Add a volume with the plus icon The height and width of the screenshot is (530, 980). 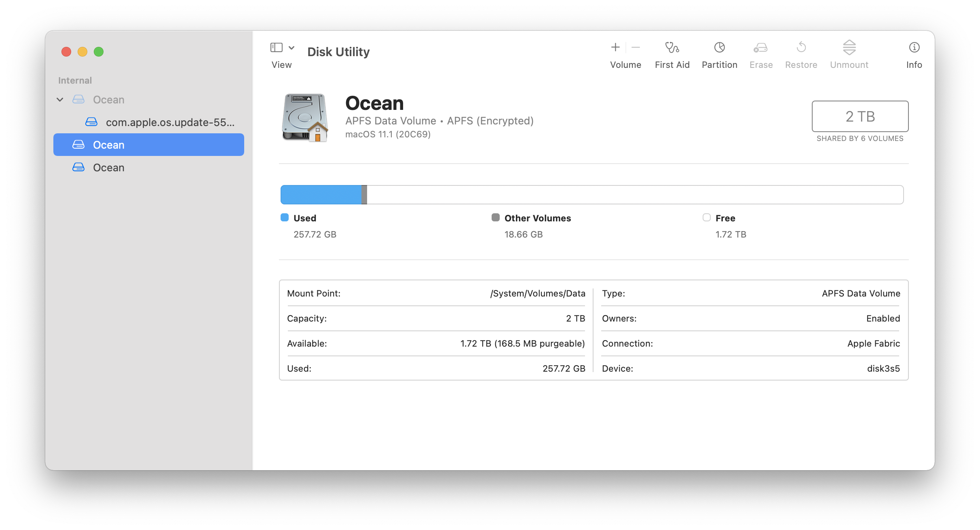point(615,47)
